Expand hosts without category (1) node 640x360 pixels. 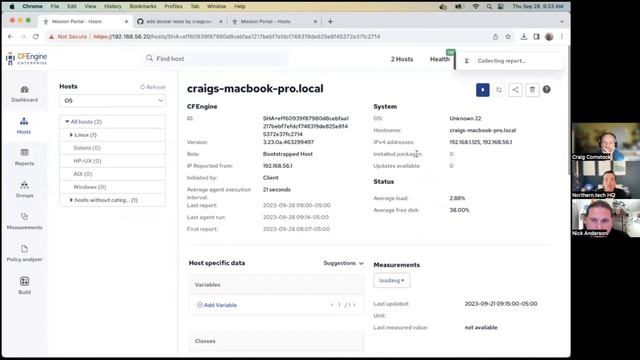71,200
